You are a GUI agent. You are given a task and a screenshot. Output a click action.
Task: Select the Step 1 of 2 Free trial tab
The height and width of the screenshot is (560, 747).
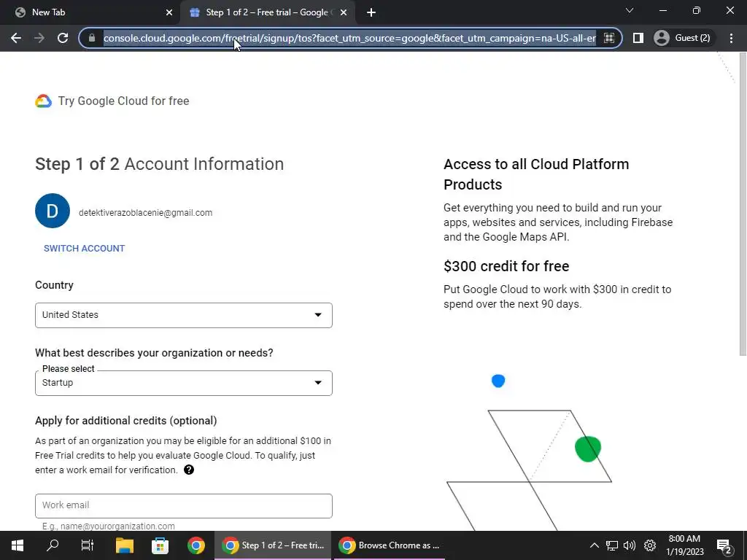pos(267,12)
